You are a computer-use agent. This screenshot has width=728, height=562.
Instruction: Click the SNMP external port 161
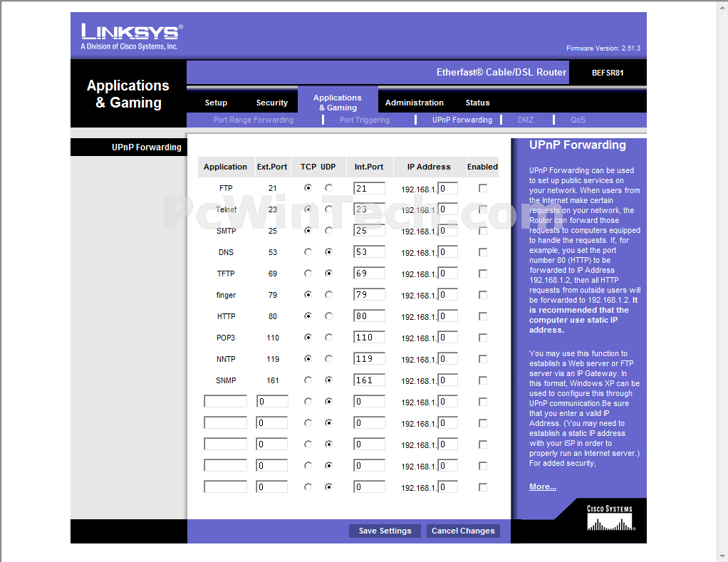[x=273, y=380]
